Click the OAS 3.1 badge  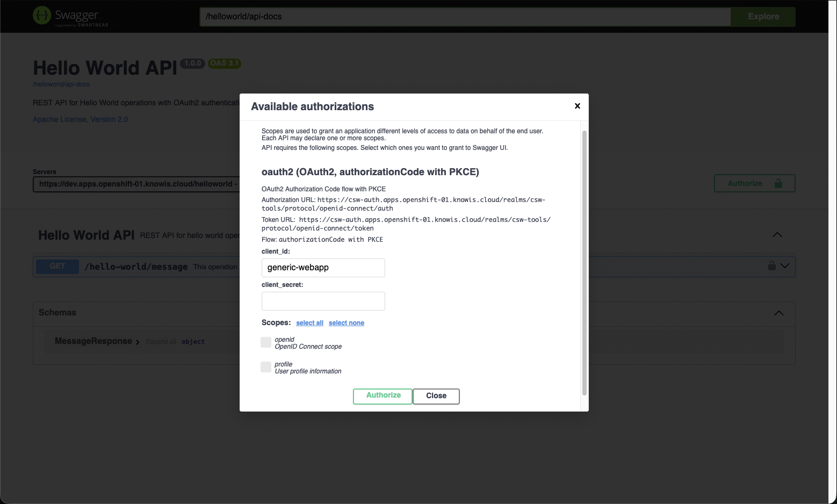click(x=225, y=63)
